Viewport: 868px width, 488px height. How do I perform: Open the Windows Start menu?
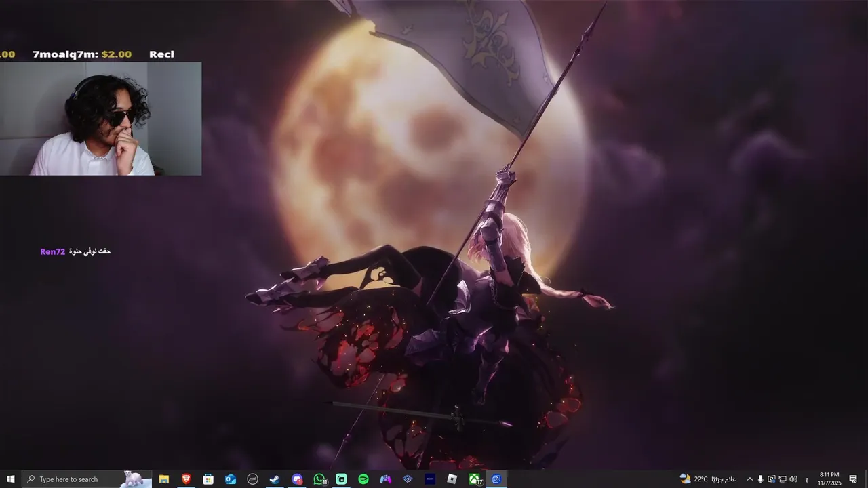(11, 479)
